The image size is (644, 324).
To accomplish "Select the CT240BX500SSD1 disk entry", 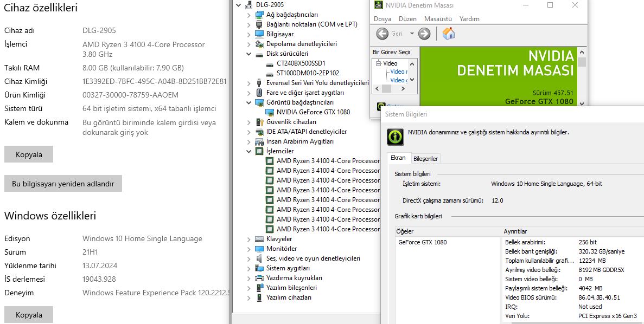I will pyautogui.click(x=301, y=63).
